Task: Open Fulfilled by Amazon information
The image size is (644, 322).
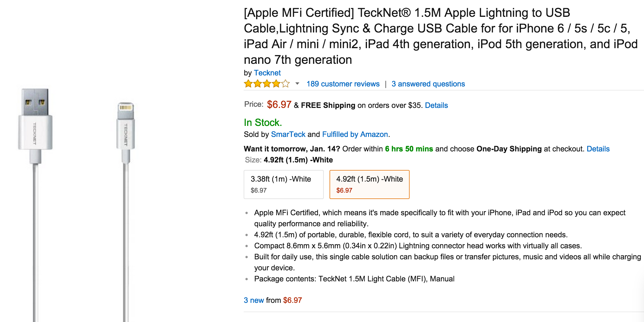Action: (354, 134)
